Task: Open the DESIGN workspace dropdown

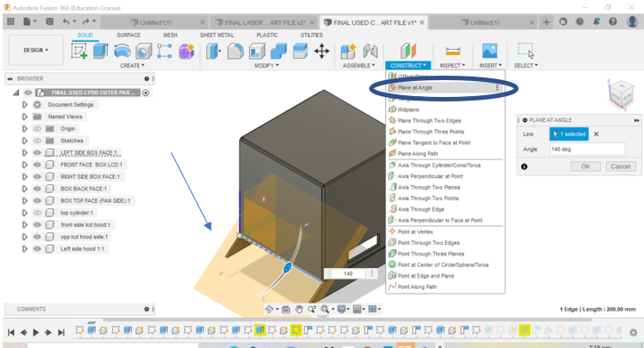Action: click(x=36, y=50)
